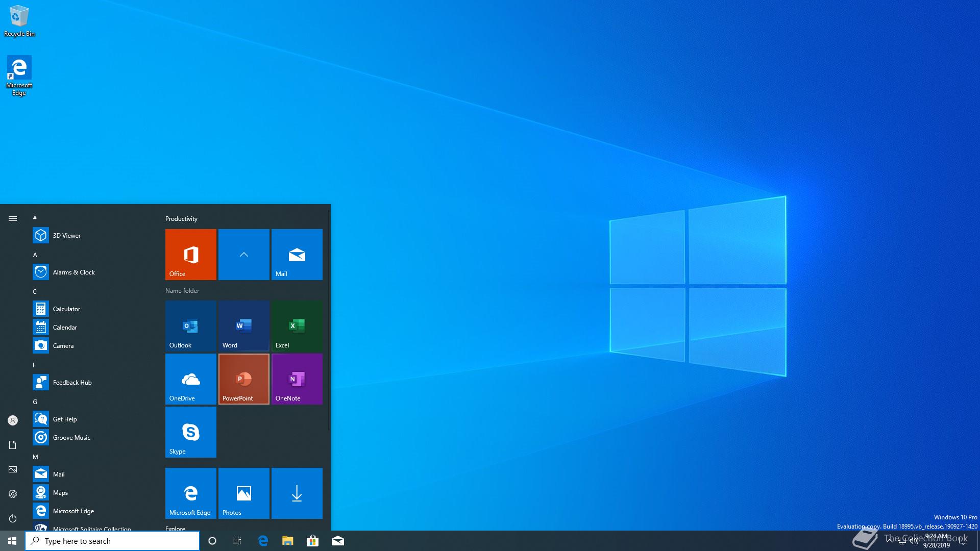Click the Office tile

pos(191,255)
